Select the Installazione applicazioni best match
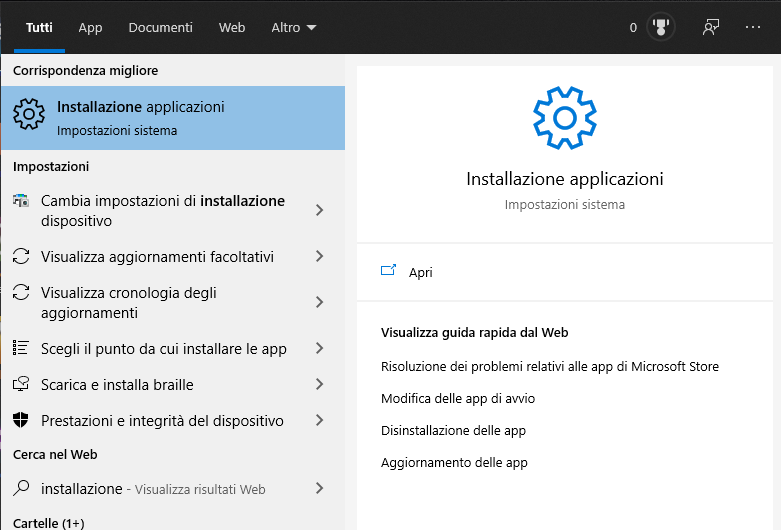This screenshot has width=781, height=530. (173, 118)
